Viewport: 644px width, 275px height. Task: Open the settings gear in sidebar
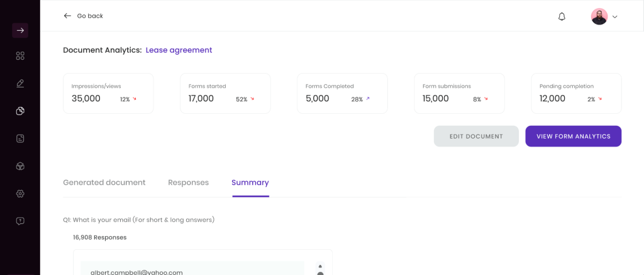point(20,194)
